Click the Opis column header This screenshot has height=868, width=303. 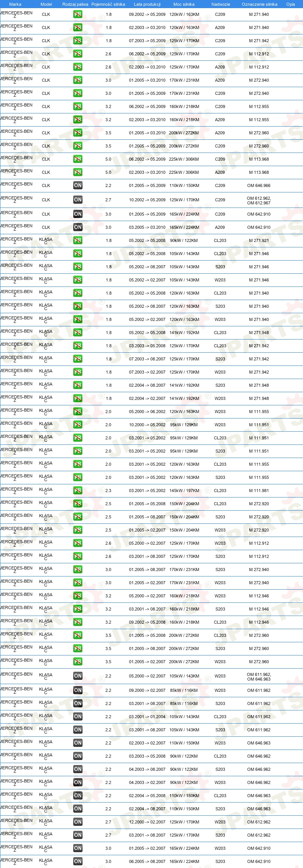click(x=291, y=4)
